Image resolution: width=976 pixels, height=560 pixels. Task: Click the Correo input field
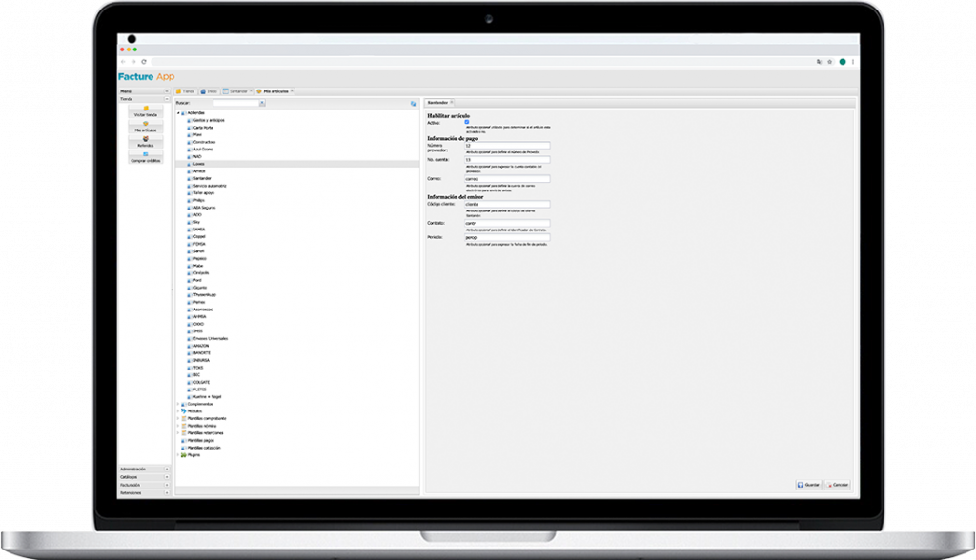[506, 178]
